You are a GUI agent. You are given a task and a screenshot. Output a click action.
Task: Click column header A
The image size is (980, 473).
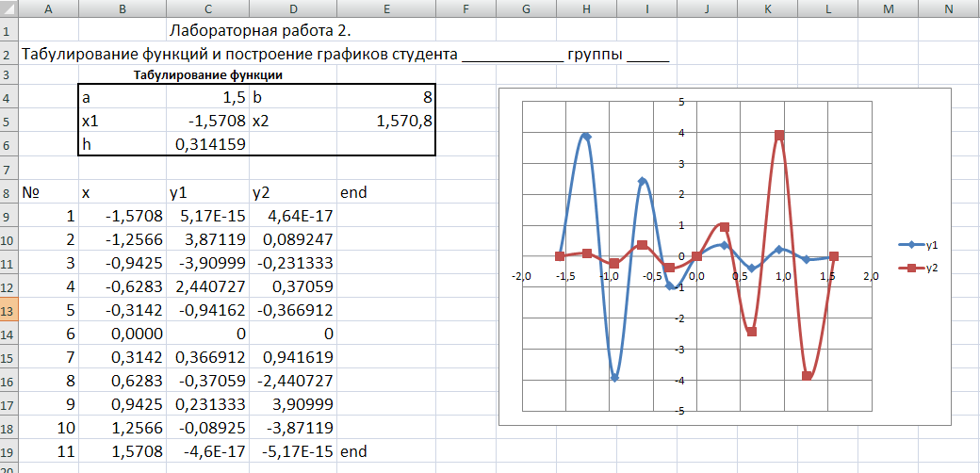49,8
